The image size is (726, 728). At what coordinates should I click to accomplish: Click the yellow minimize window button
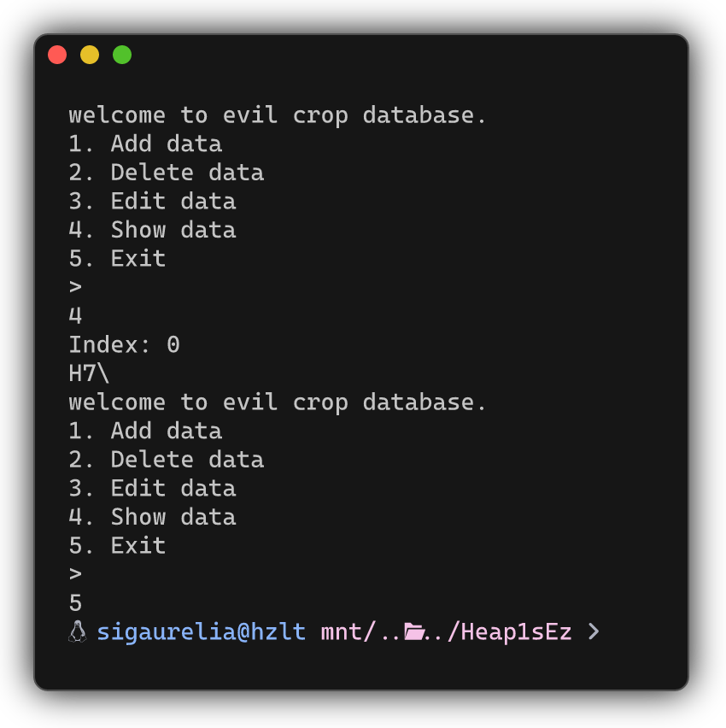(90, 56)
